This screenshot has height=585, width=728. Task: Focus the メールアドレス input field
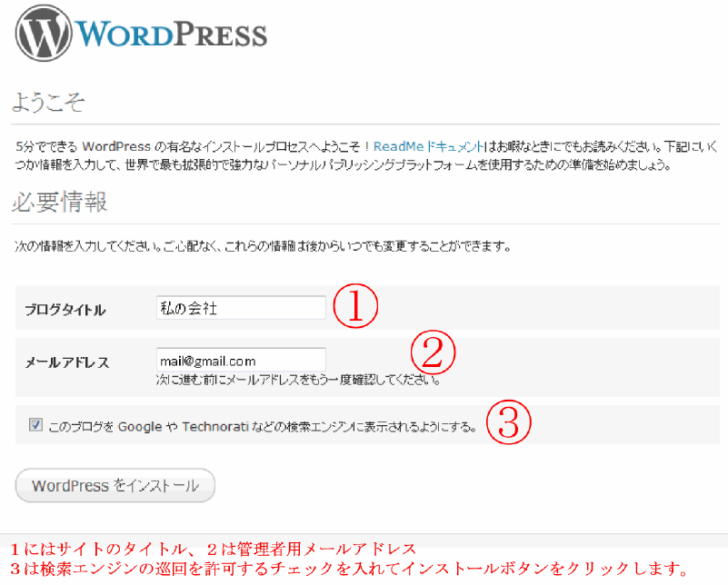point(241,360)
